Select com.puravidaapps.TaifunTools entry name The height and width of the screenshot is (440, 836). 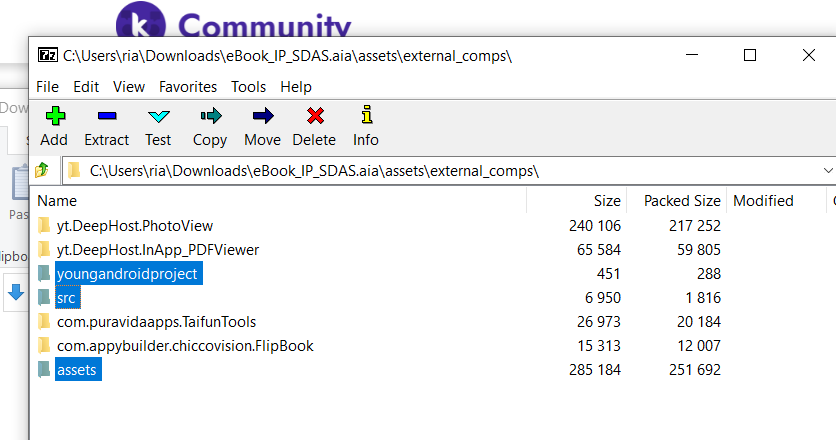pos(156,322)
